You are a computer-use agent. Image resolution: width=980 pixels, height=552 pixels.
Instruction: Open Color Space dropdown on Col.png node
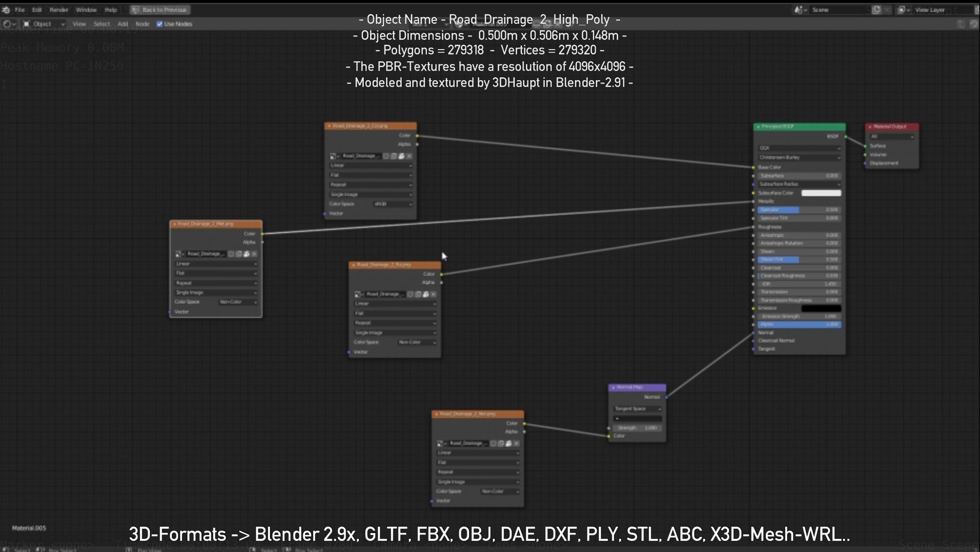click(x=393, y=204)
